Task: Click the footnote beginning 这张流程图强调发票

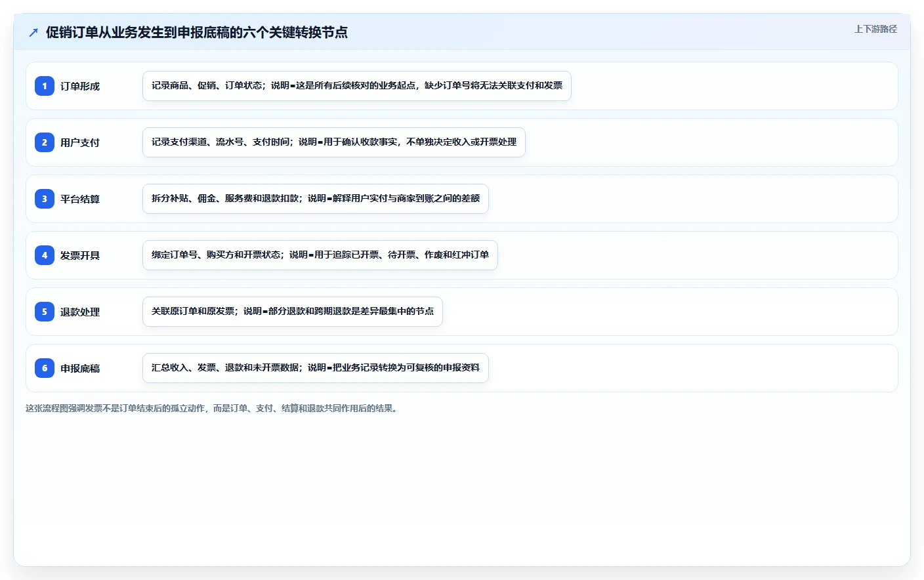Action: [x=213, y=408]
